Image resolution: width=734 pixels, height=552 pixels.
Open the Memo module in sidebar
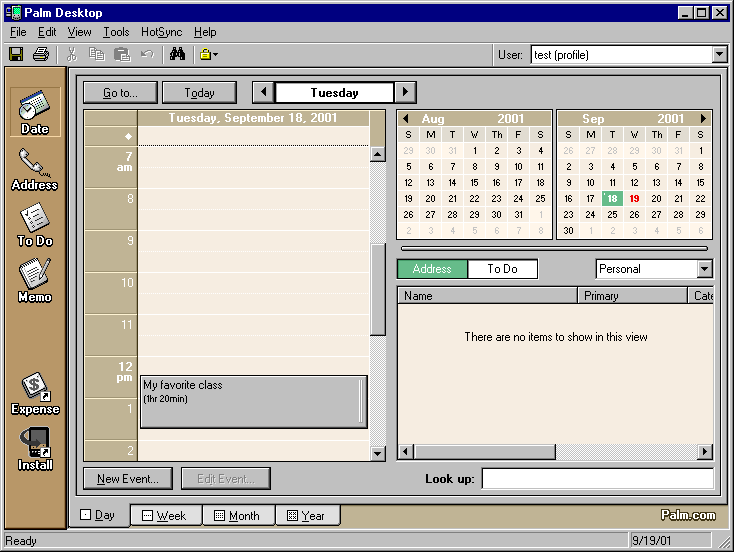[x=35, y=281]
